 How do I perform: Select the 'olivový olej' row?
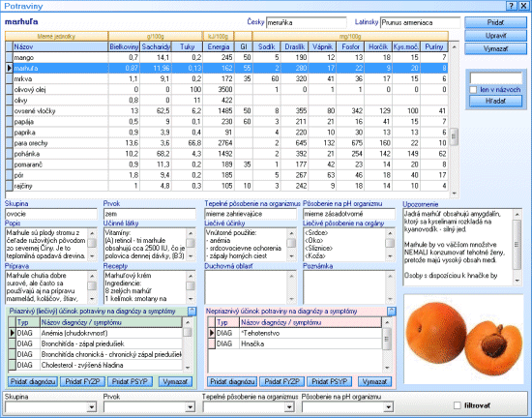click(226, 90)
